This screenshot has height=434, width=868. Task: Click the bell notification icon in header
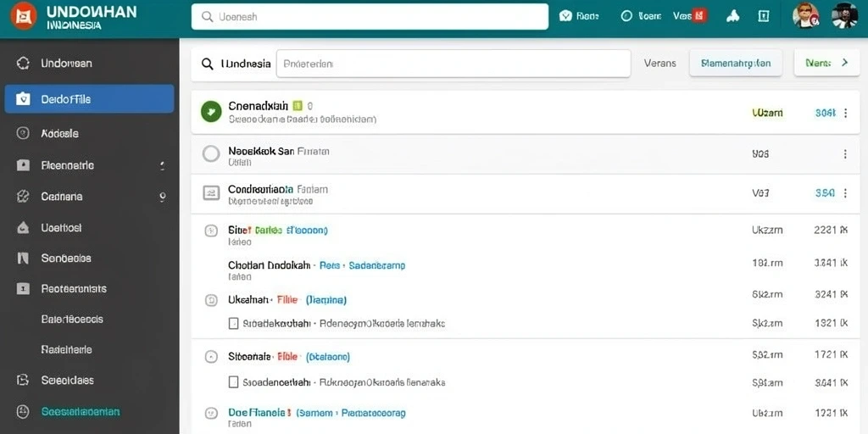tap(733, 16)
